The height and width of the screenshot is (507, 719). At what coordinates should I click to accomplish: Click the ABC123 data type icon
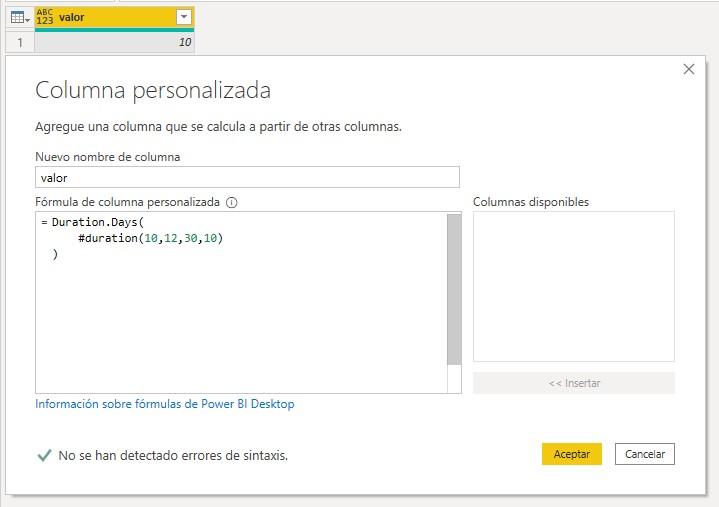pyautogui.click(x=45, y=17)
